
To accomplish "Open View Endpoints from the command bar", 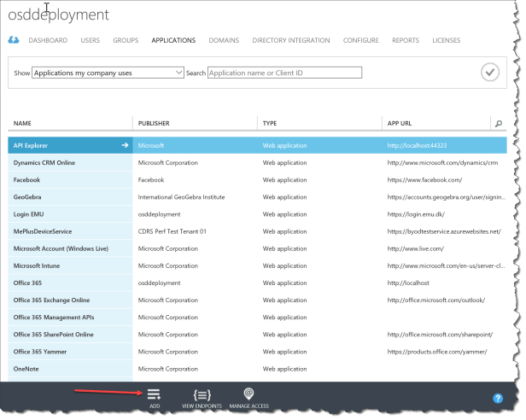I will pyautogui.click(x=202, y=394).
